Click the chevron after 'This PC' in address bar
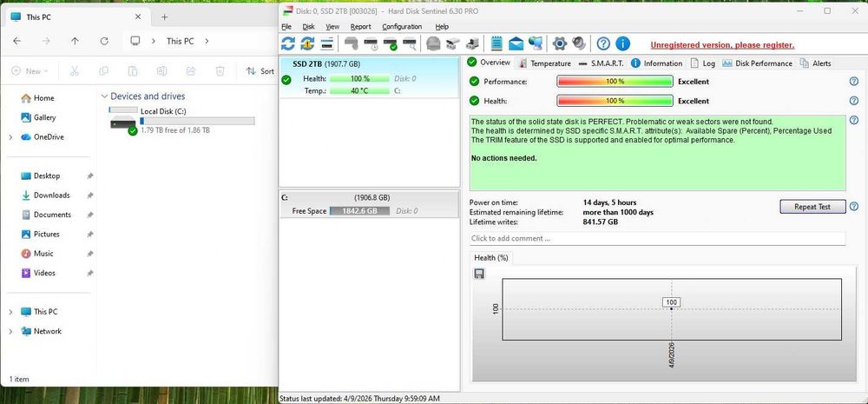868x404 pixels. pos(207,41)
